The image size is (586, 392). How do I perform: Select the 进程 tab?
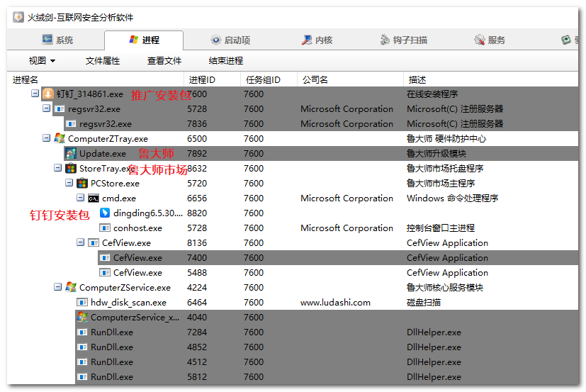(144, 40)
